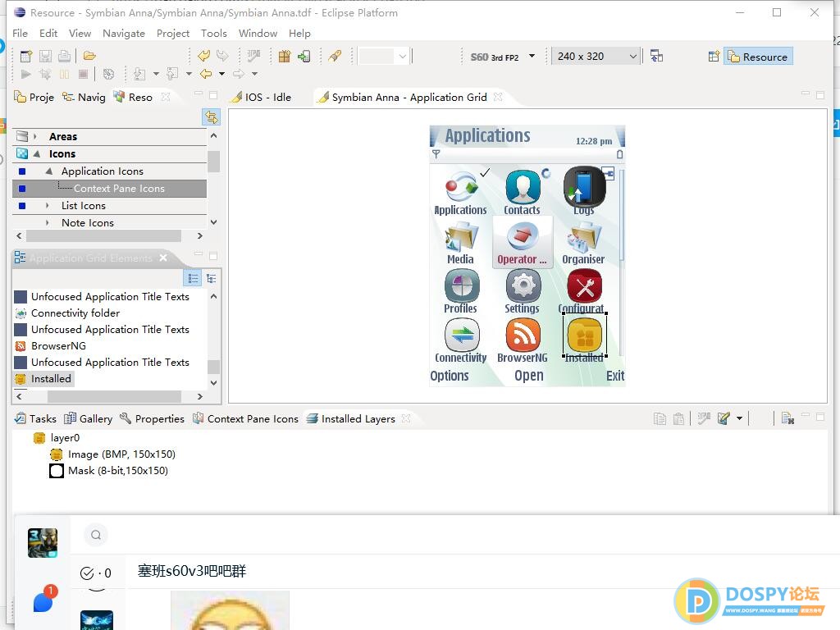
Task: Click the brush icon in the toolbar
Action: click(335, 56)
